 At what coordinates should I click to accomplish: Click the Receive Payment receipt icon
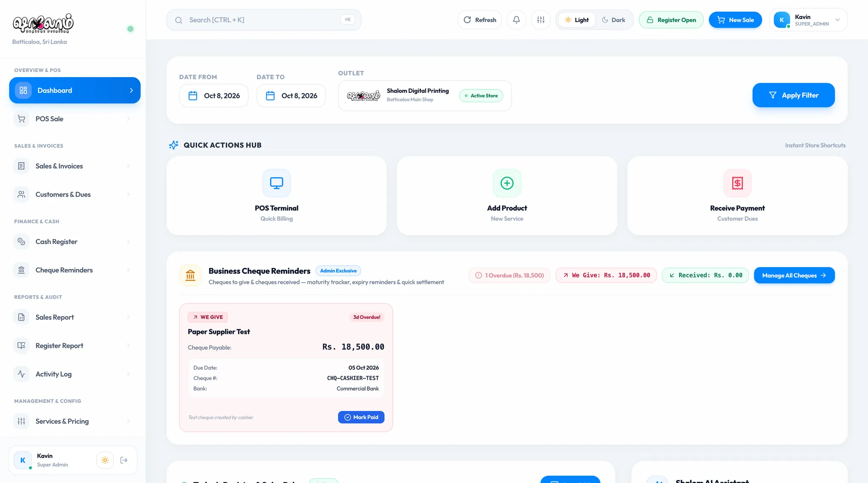tap(737, 183)
